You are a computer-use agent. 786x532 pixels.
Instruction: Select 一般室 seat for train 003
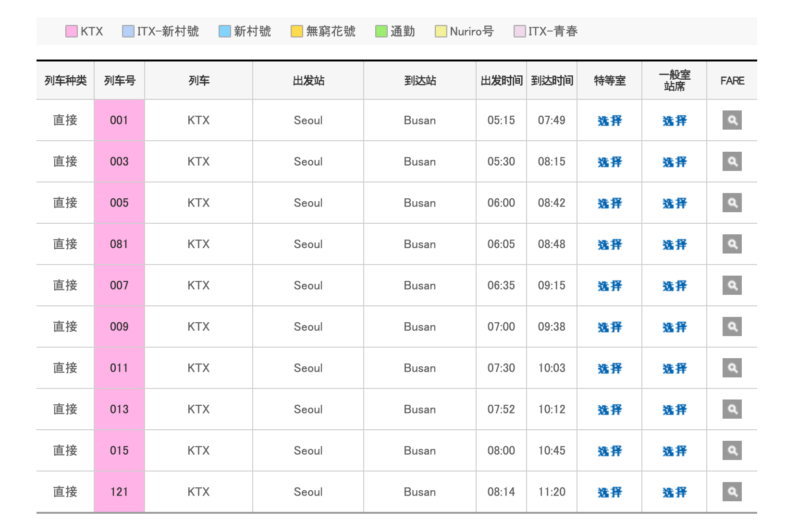pos(674,162)
